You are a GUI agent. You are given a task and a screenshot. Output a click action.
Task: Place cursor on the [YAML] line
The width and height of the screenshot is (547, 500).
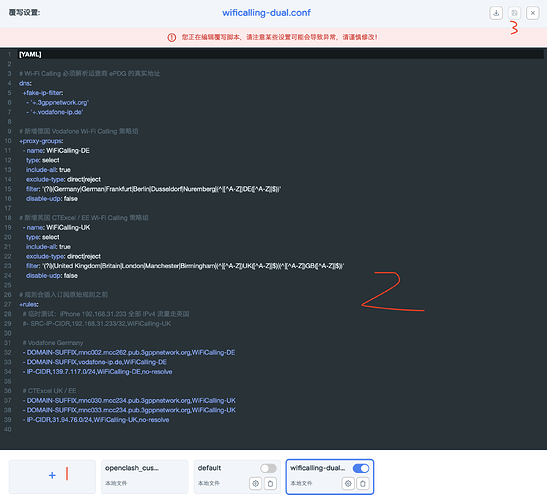(281, 54)
